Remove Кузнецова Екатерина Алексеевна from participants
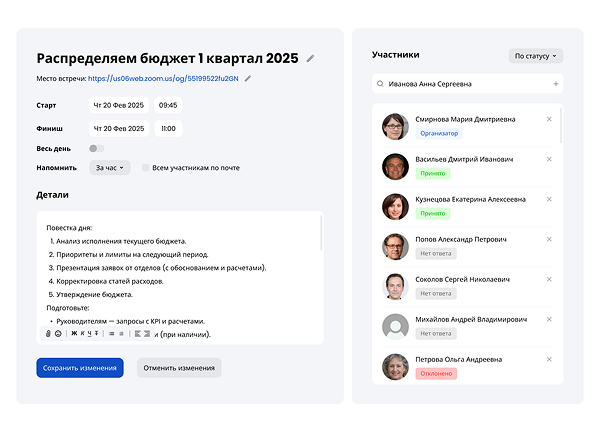The image size is (600, 427). coord(549,199)
